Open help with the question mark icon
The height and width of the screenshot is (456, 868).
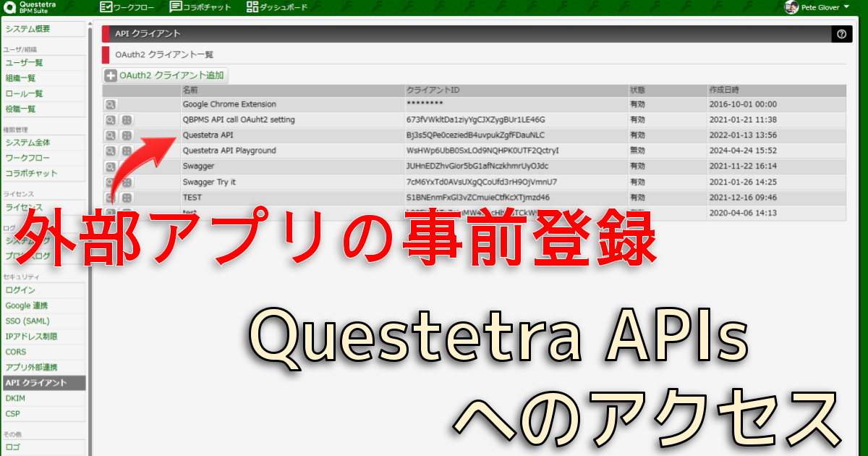click(841, 34)
